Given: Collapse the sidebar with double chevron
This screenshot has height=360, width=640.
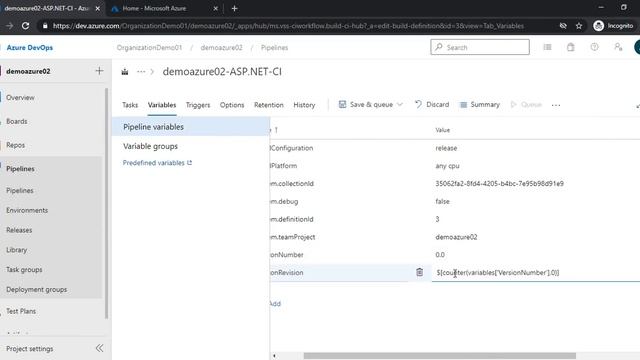Looking at the screenshot, I should (100, 348).
